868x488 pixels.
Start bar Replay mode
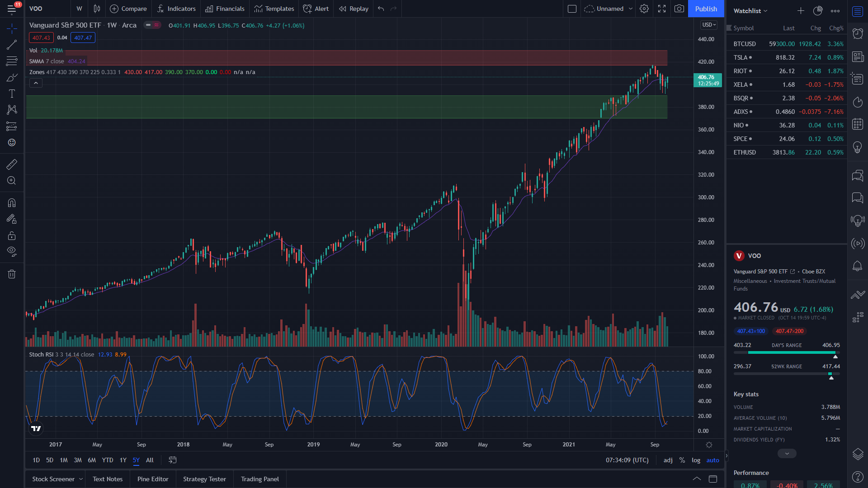[x=354, y=9]
